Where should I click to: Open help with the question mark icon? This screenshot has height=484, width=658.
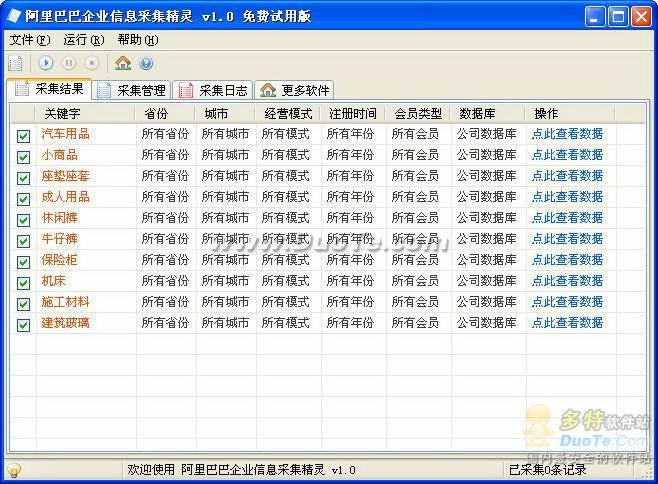(x=146, y=63)
